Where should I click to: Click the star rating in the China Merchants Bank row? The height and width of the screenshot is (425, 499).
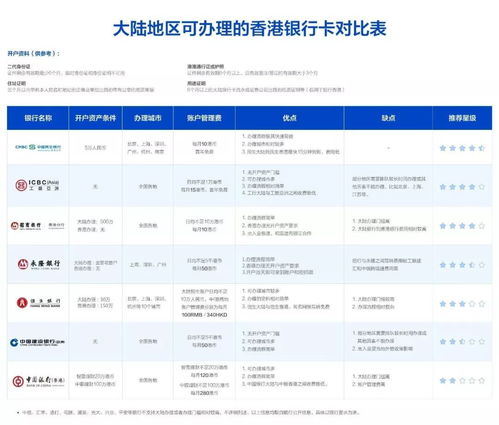point(462,226)
